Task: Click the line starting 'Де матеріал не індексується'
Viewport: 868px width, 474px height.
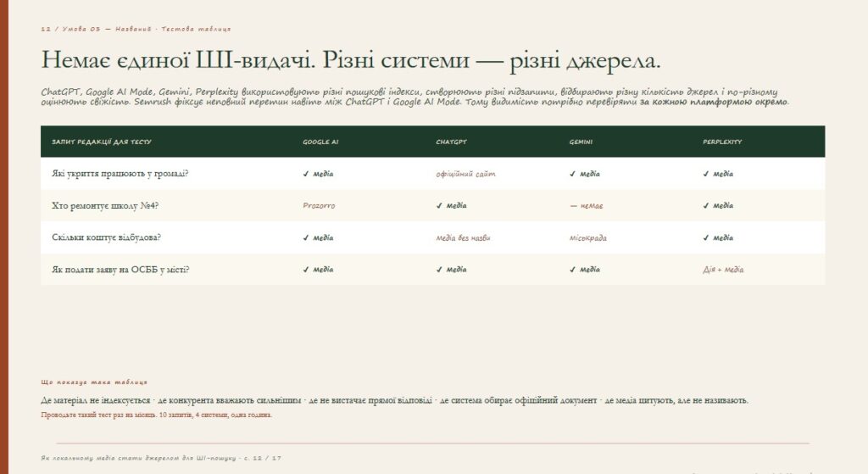Action: click(395, 399)
